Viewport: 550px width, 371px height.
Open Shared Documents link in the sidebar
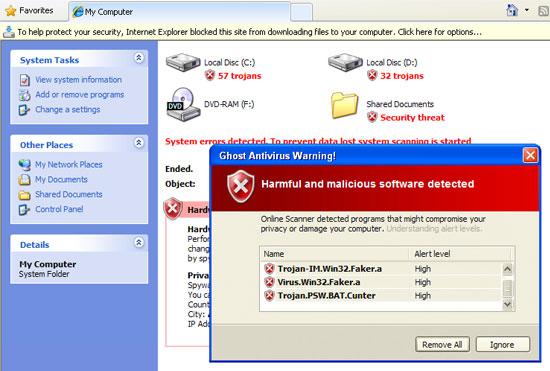click(69, 194)
